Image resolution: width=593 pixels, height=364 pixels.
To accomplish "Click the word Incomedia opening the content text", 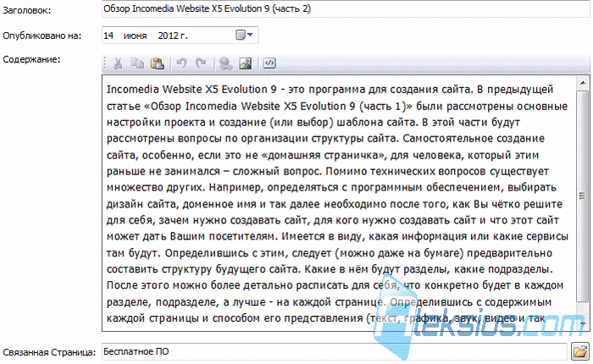I will [x=133, y=89].
